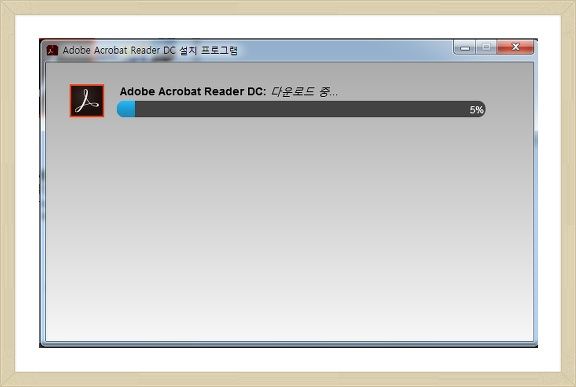Screen dimensions: 576x387
Task: Click the 5% progress label
Action: 476,110
